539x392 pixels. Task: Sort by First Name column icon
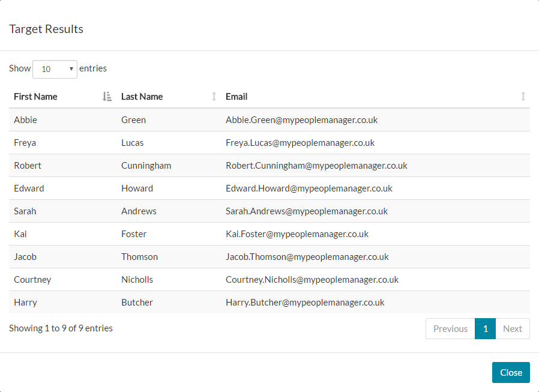pos(107,97)
